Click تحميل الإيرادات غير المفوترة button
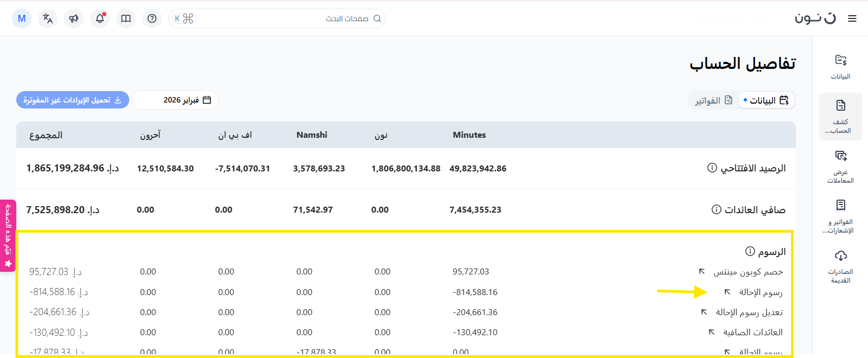This screenshot has width=868, height=358. [x=73, y=100]
